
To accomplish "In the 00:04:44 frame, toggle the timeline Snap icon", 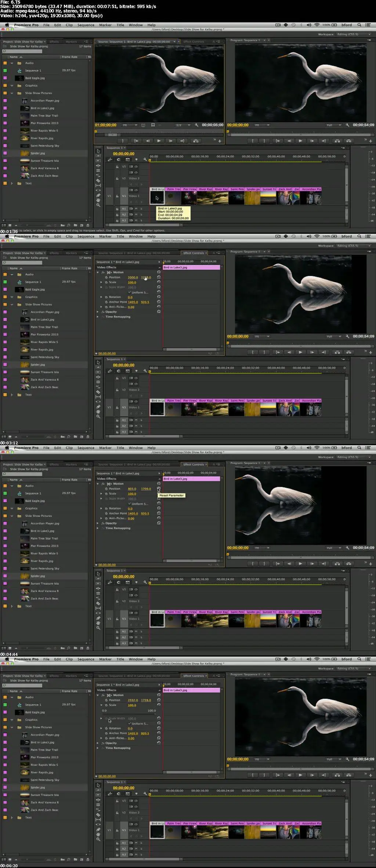I will click(x=119, y=582).
